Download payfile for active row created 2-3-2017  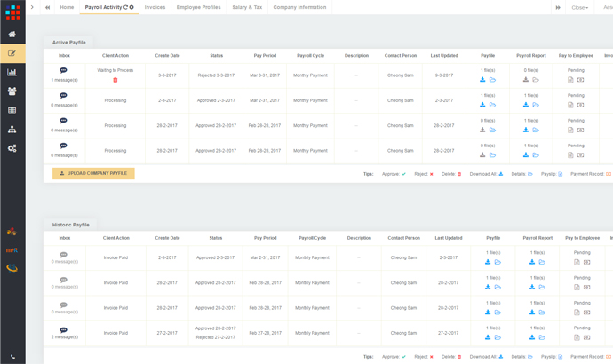[x=482, y=105]
